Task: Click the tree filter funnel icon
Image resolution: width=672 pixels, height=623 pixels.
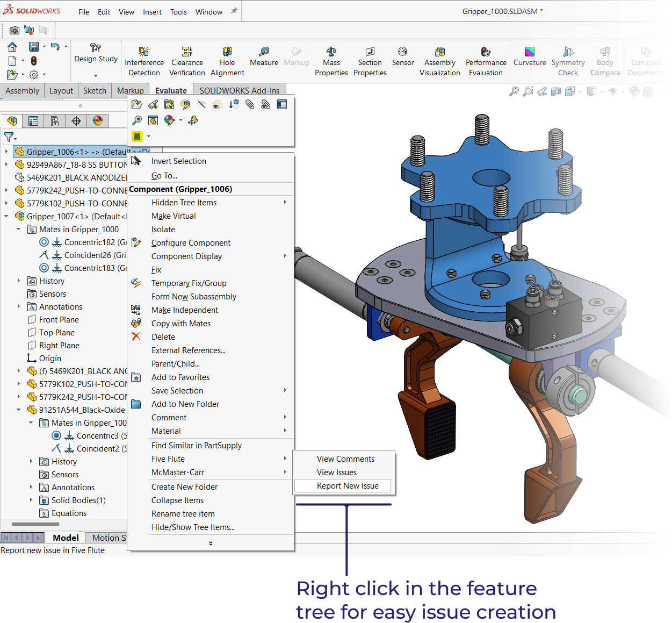Action: point(9,137)
